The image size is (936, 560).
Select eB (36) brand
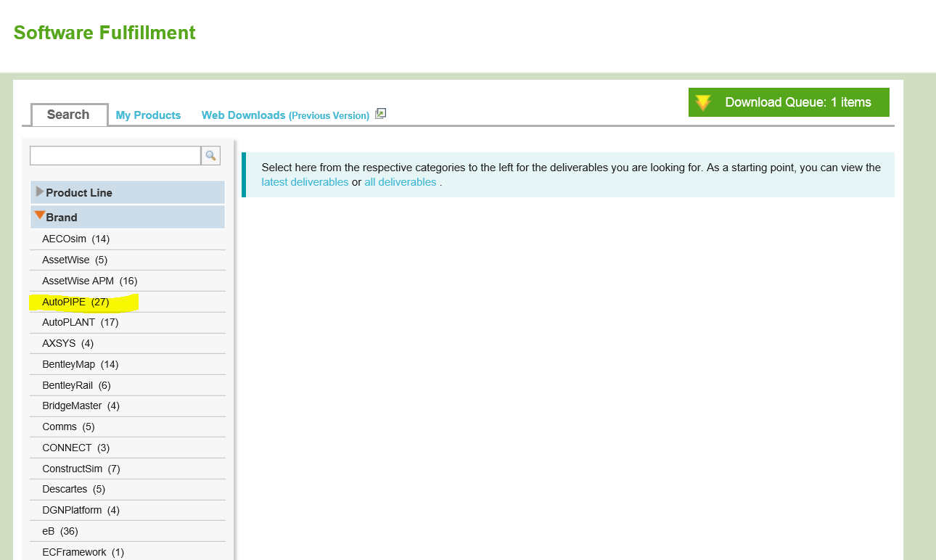point(60,531)
